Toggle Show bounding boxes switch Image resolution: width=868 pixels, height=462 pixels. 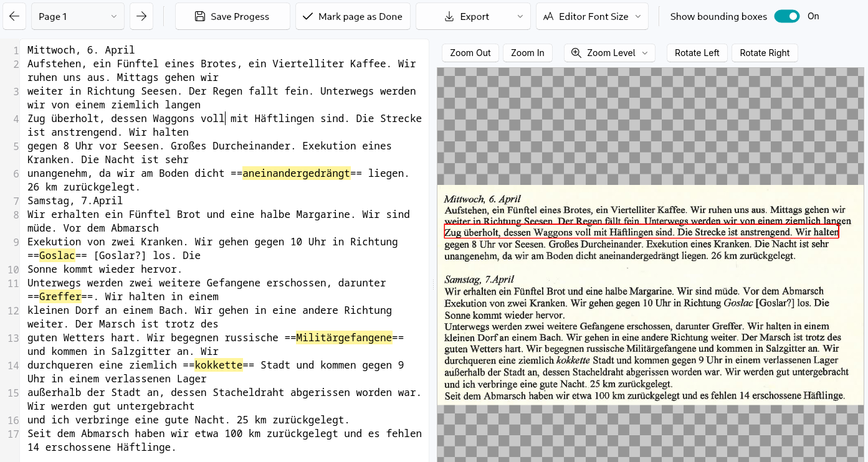coord(787,16)
